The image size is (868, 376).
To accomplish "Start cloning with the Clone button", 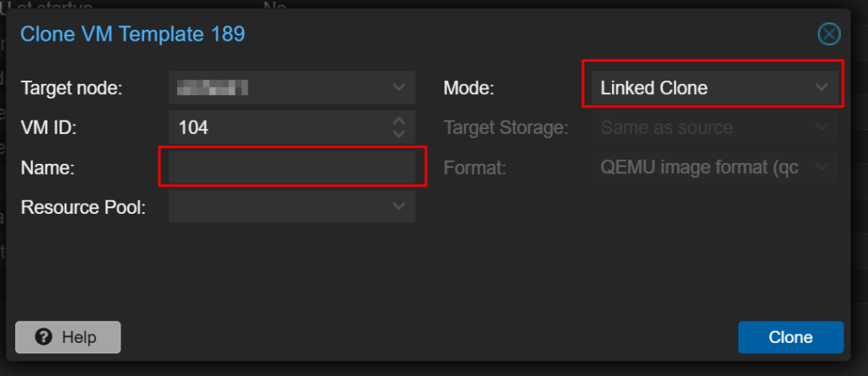I will 791,337.
